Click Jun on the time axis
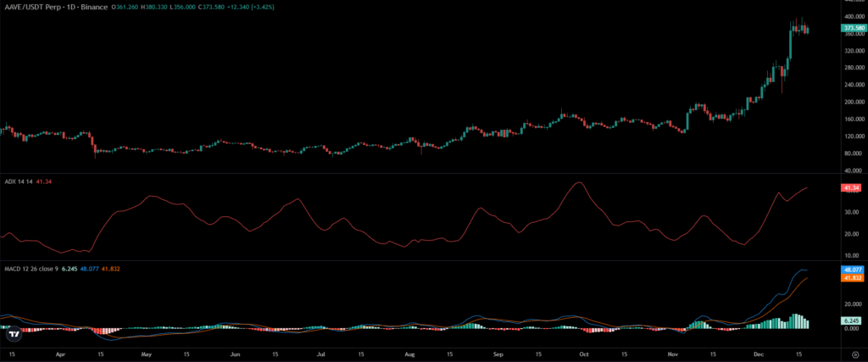Image resolution: width=868 pixels, height=362 pixels. (234, 353)
